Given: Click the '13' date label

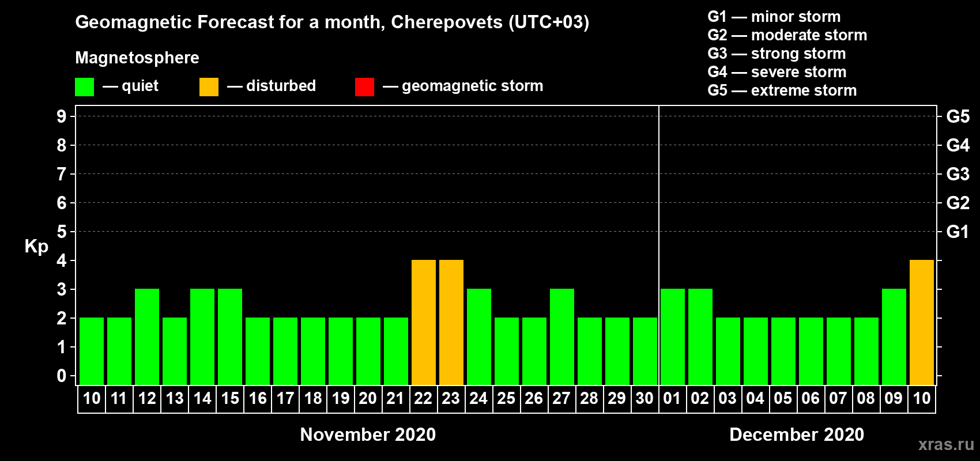Looking at the screenshot, I should 175,399.
